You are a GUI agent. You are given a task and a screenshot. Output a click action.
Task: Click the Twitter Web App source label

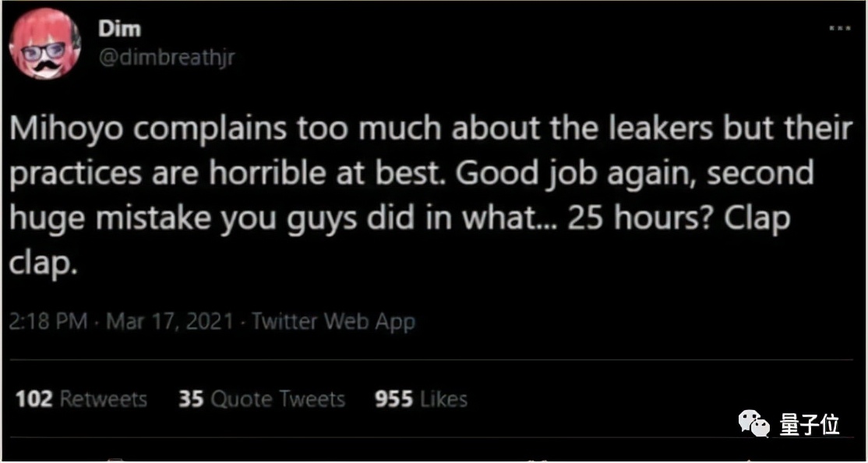coord(333,321)
